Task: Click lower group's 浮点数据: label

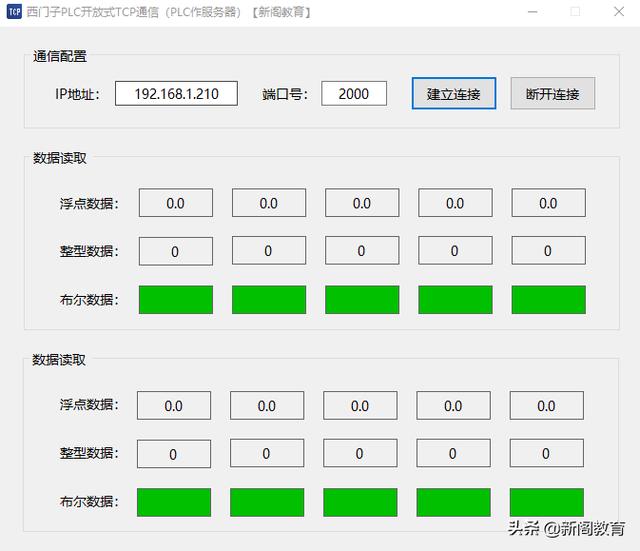Action: (89, 404)
